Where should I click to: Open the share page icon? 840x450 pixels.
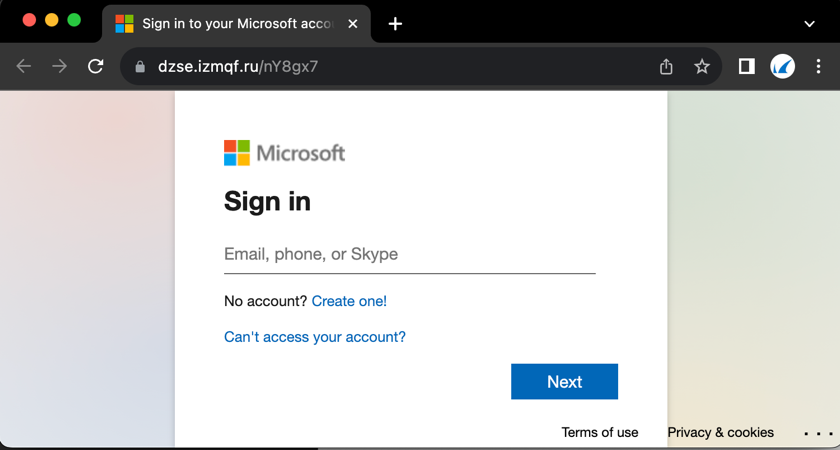coord(666,67)
